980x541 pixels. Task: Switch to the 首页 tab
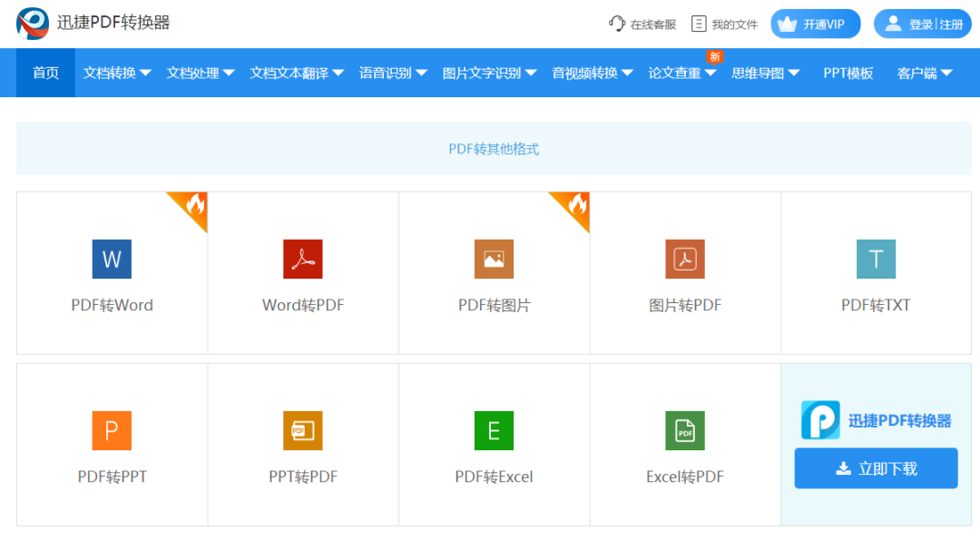[44, 73]
